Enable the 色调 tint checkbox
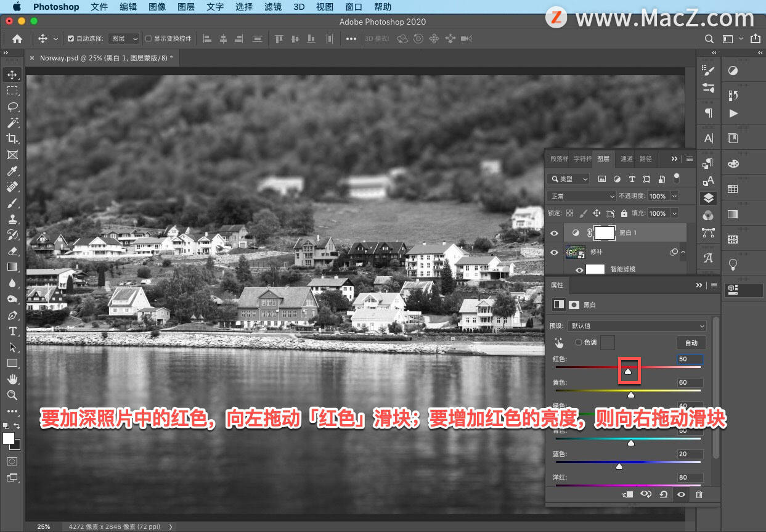766x532 pixels. (579, 343)
